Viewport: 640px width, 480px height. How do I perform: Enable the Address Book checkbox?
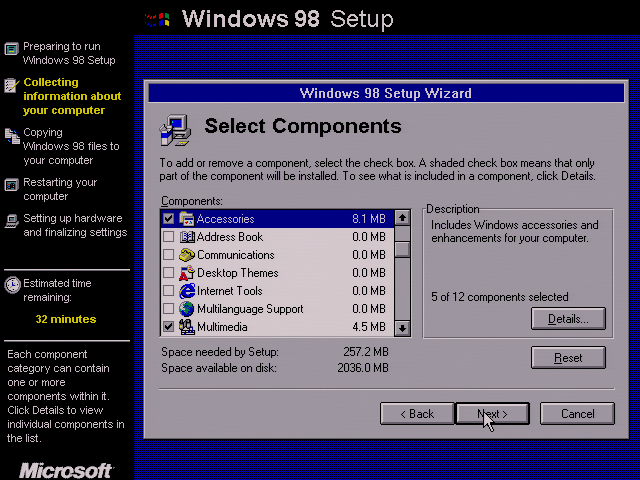coord(168,237)
